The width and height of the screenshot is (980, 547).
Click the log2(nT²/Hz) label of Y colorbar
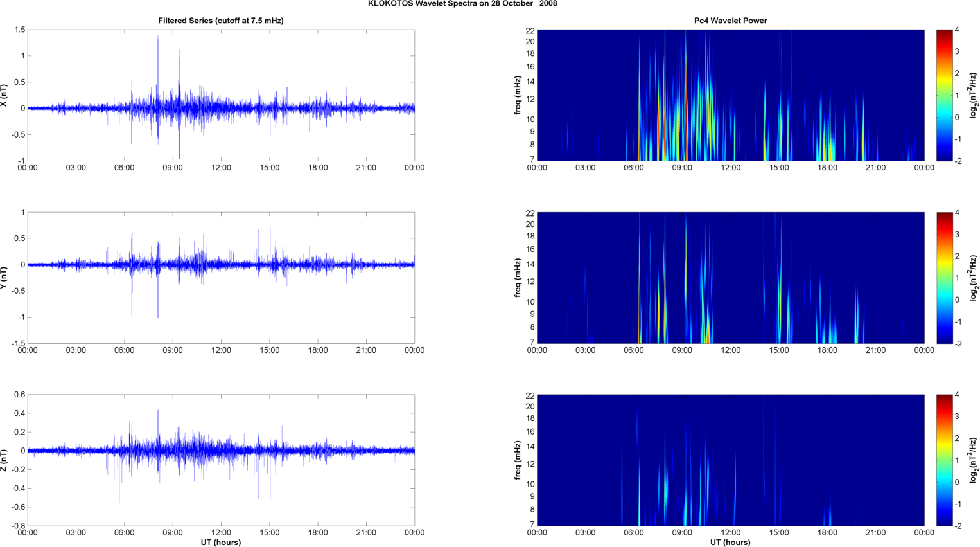pyautogui.click(x=974, y=278)
